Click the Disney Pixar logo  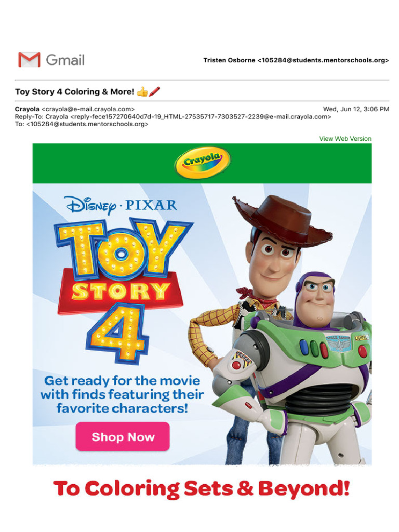click(x=121, y=205)
